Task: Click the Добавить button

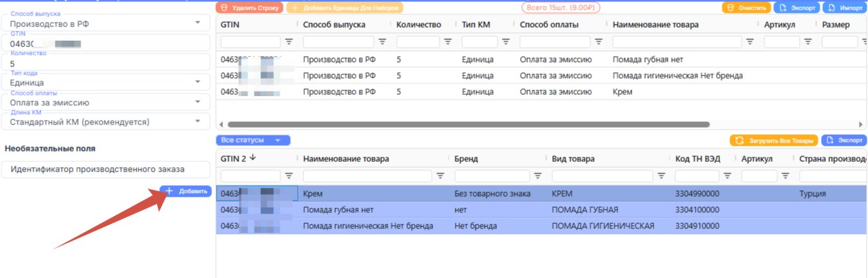Action: (186, 192)
